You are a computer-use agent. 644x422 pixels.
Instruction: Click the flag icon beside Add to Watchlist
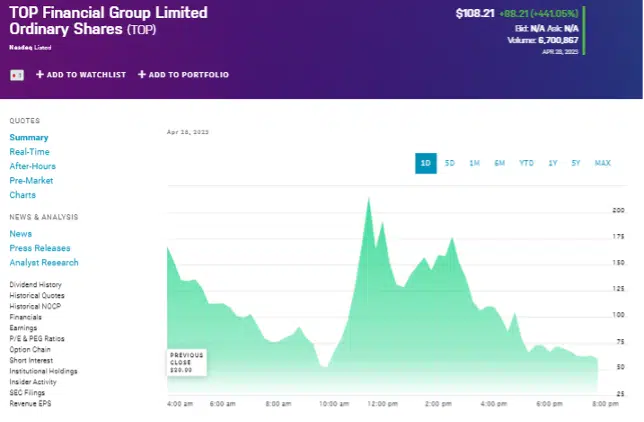click(17, 75)
